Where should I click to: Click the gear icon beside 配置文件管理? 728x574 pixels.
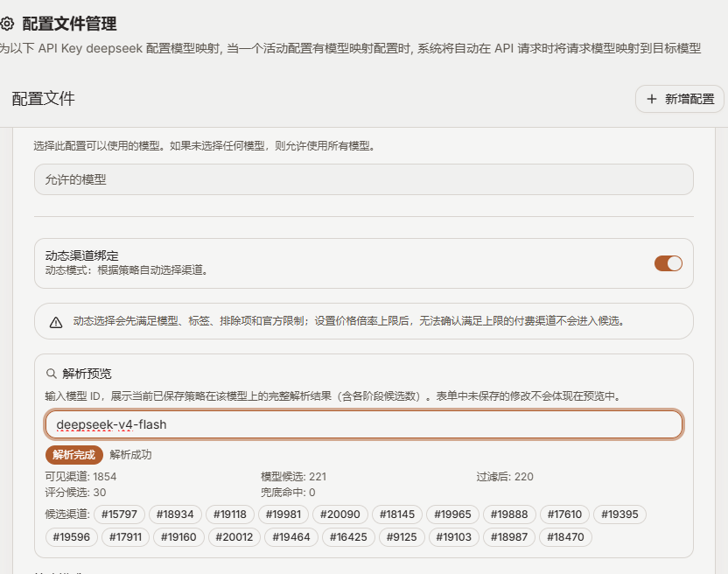[6, 24]
